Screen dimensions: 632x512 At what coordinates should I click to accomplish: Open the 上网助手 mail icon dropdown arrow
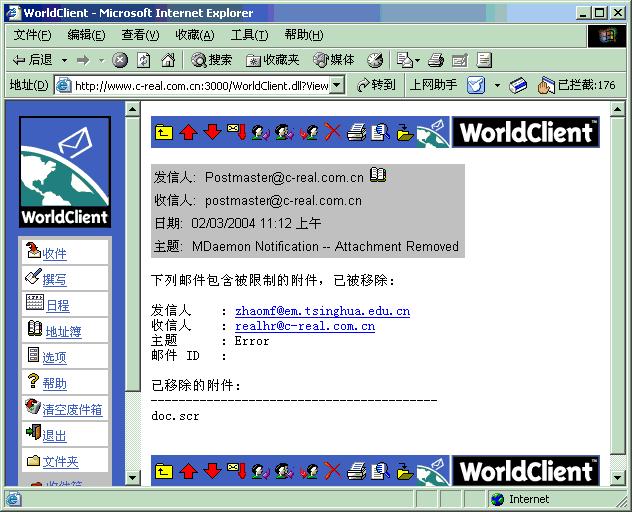497,85
